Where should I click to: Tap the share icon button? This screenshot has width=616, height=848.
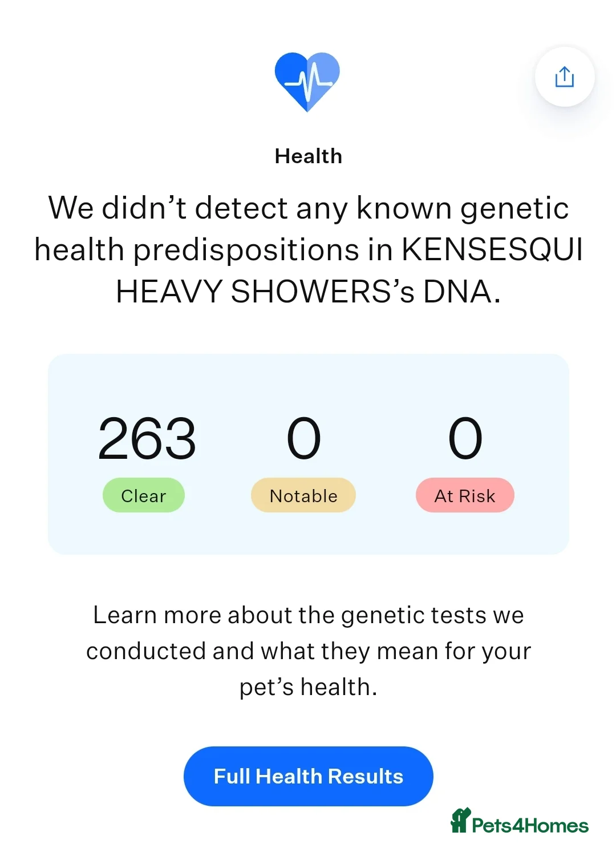(x=564, y=76)
